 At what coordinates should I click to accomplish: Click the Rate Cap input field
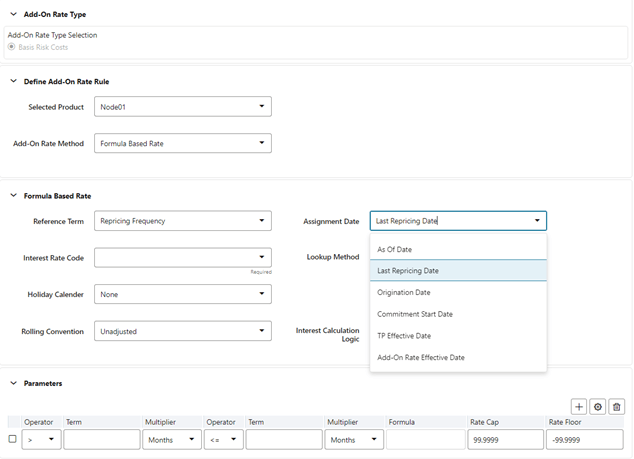pyautogui.click(x=504, y=439)
